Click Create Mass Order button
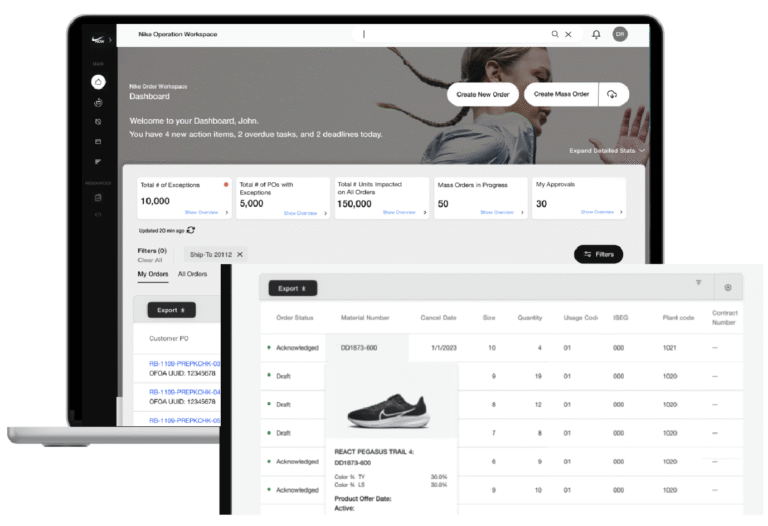This screenshot has height=526, width=768. (561, 94)
